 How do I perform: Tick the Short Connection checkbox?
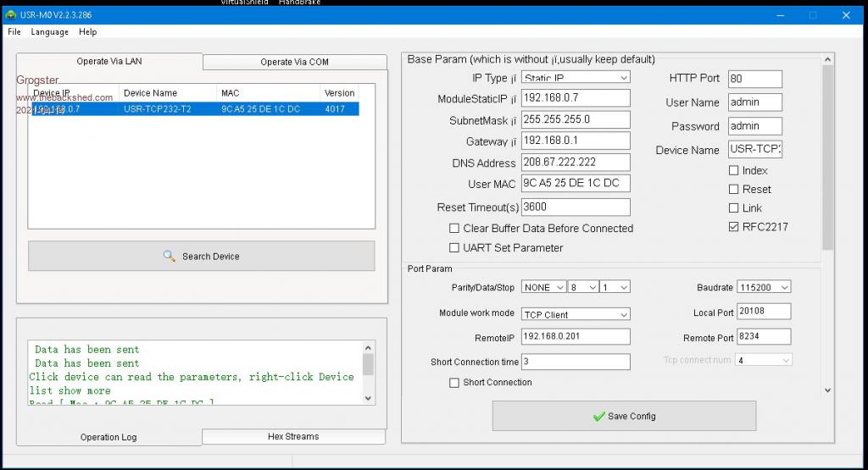(x=454, y=383)
